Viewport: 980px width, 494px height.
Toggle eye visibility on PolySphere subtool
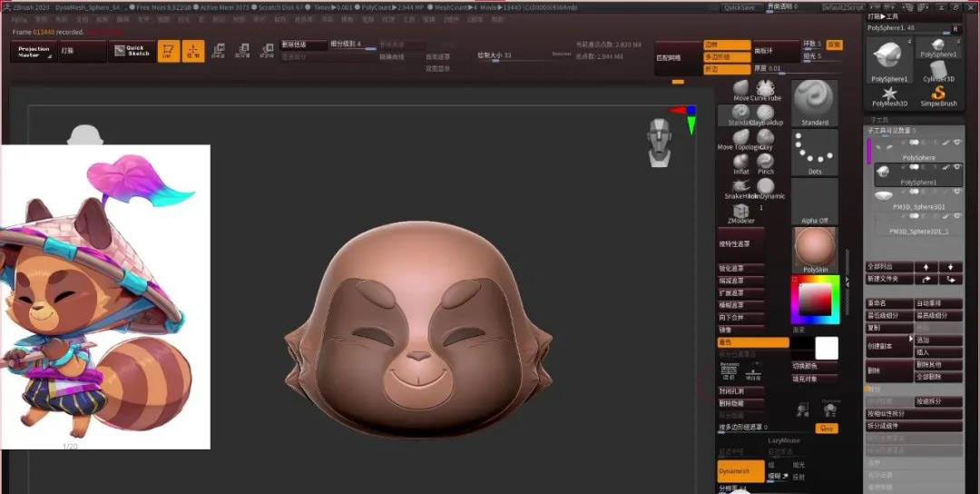pyautogui.click(x=956, y=143)
